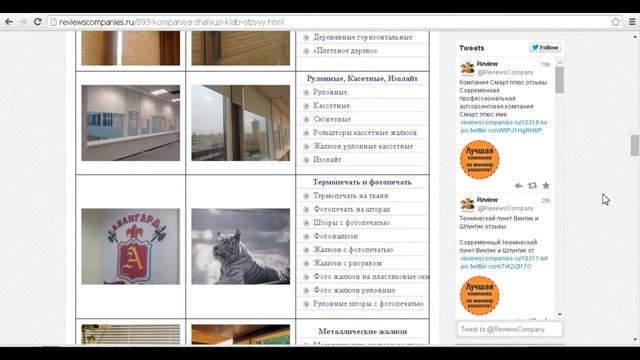Open the city view window blinds photo

241,123
